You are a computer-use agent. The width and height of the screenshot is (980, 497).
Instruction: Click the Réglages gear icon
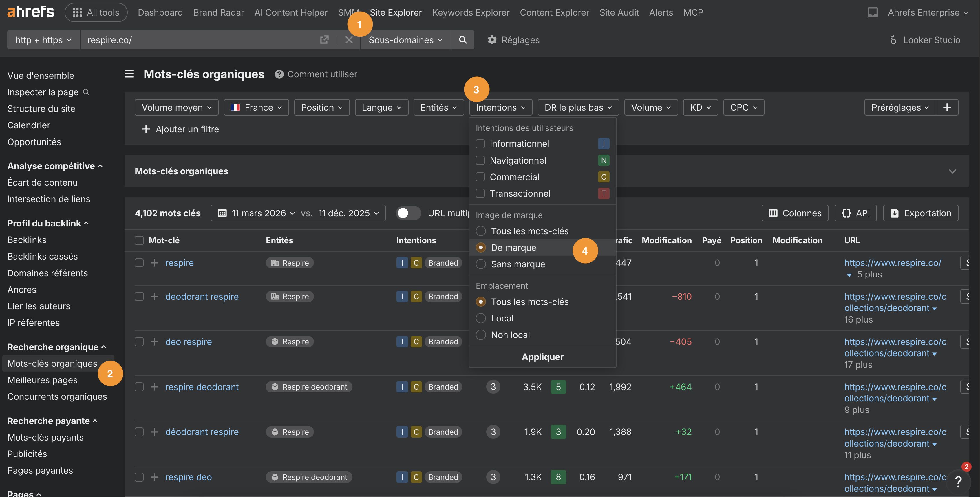tap(492, 40)
